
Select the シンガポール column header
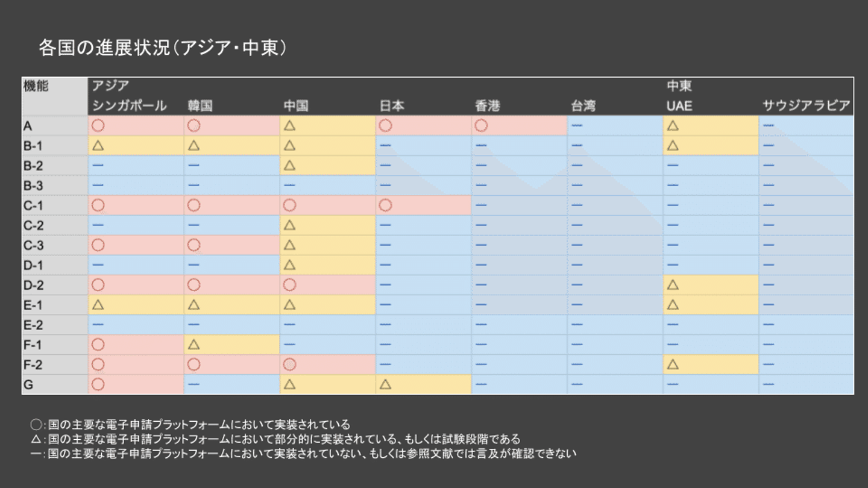pyautogui.click(x=129, y=106)
